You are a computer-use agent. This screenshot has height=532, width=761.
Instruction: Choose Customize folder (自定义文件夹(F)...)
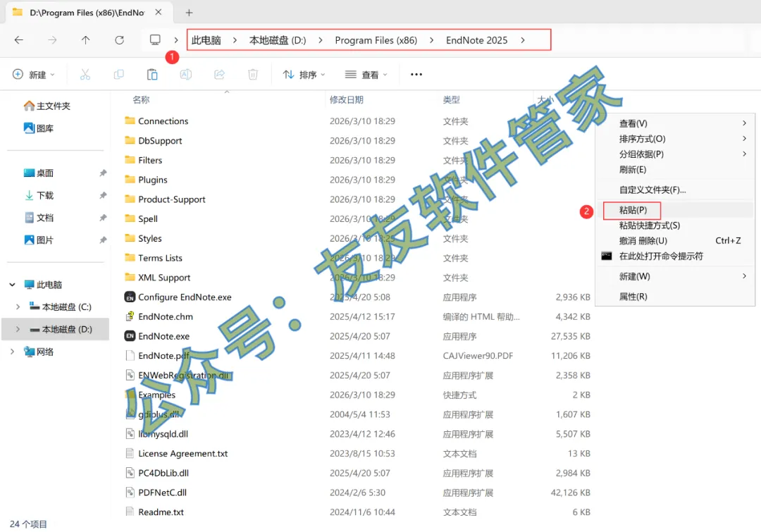pyautogui.click(x=675, y=190)
